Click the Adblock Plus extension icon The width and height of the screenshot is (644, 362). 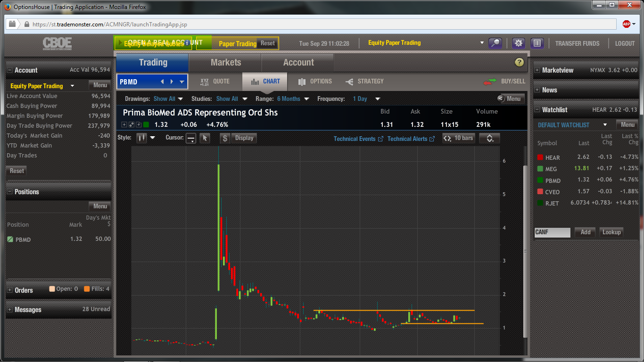pyautogui.click(x=626, y=24)
